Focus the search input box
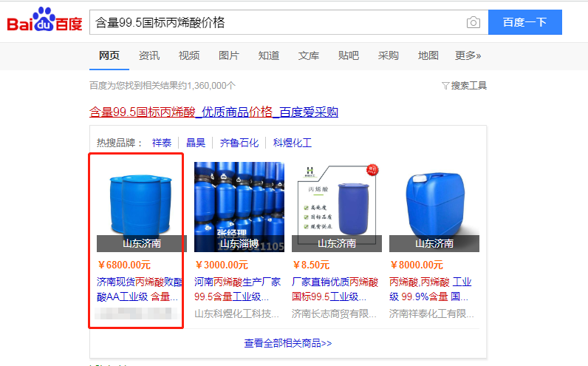This screenshot has width=588, height=366. point(278,22)
